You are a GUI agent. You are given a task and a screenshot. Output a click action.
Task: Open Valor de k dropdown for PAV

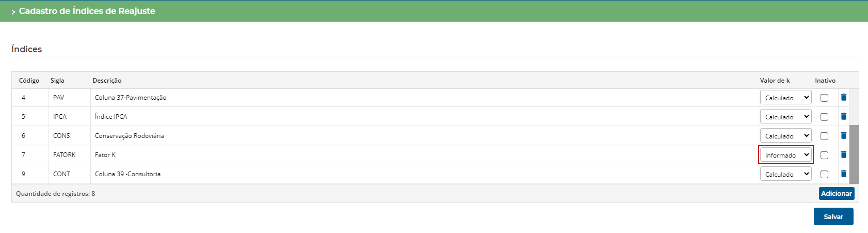785,98
